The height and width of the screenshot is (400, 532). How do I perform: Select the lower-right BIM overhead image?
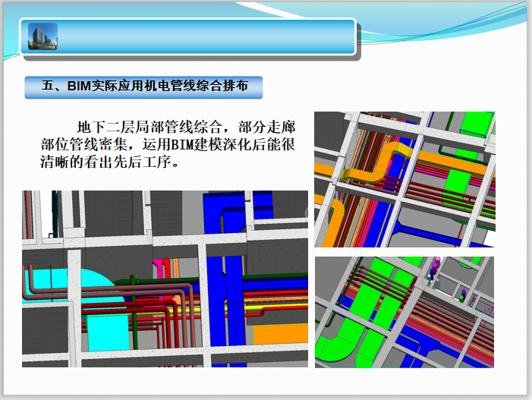tap(404, 312)
